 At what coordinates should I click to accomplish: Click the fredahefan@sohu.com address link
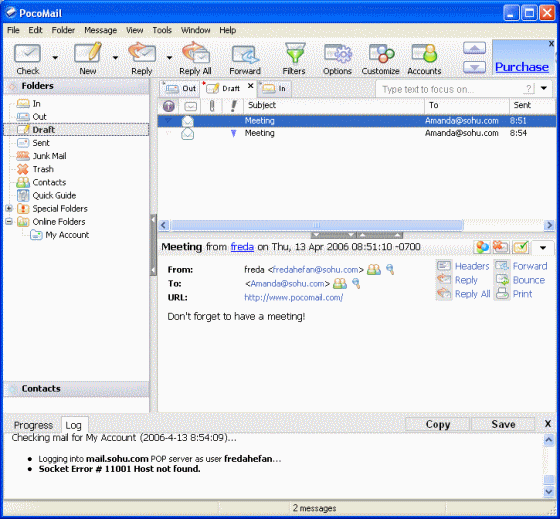point(315,270)
